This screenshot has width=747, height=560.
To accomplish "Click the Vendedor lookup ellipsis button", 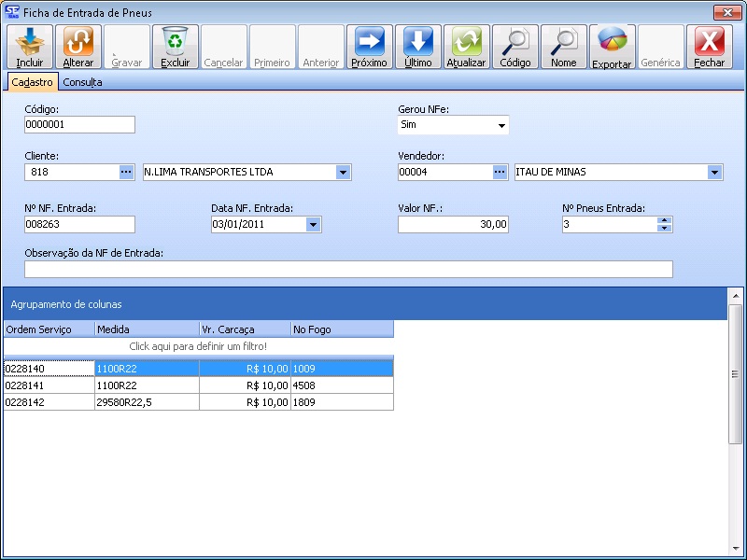I will tap(500, 172).
